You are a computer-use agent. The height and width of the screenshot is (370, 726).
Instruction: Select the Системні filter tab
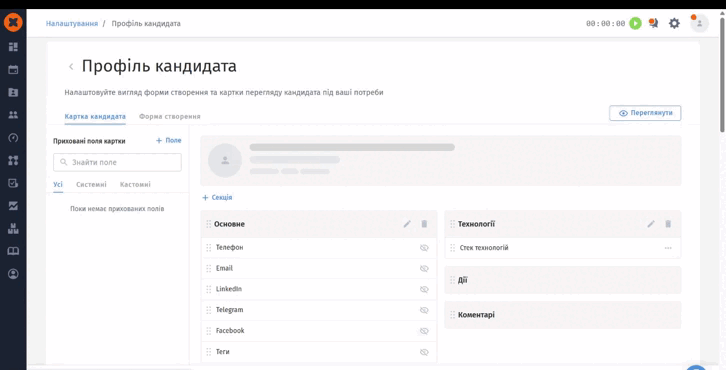pyautogui.click(x=91, y=184)
